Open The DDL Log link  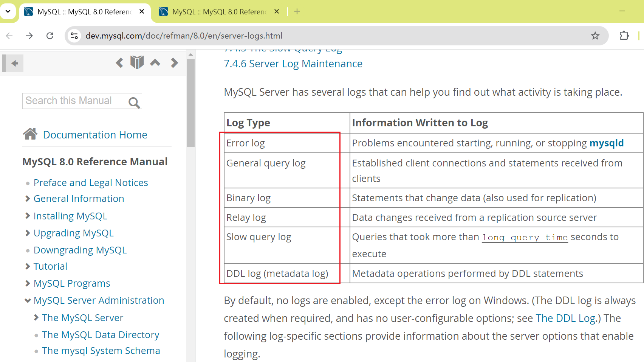pos(565,318)
